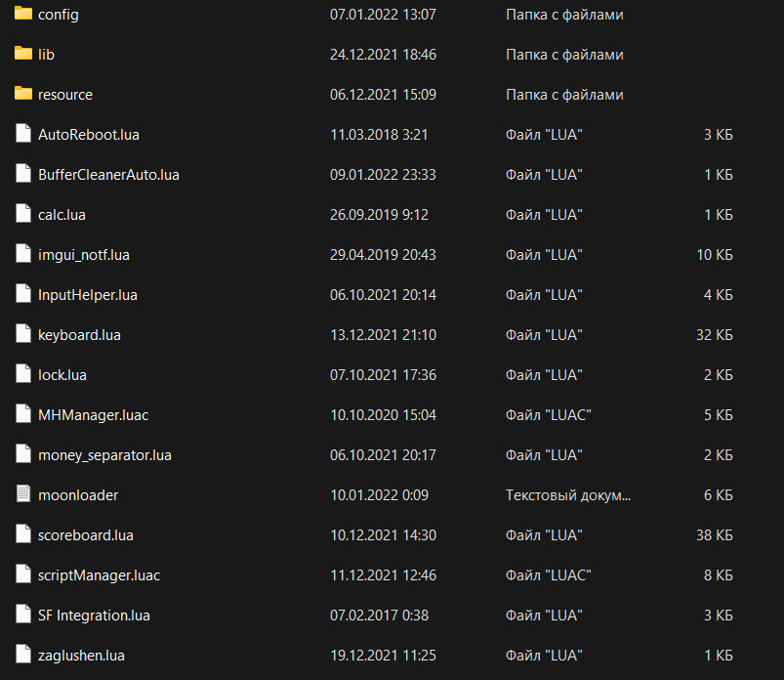Image resolution: width=784 pixels, height=680 pixels.
Task: Select InputHelper.lua file entry
Action: (x=88, y=295)
